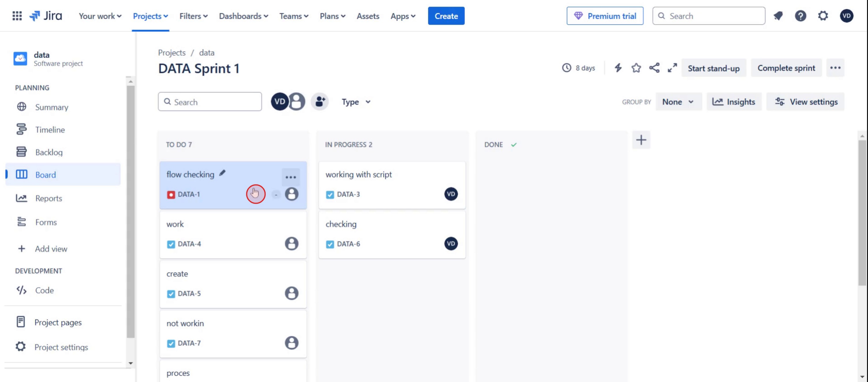Enter full screen with the expand icon

coord(672,68)
